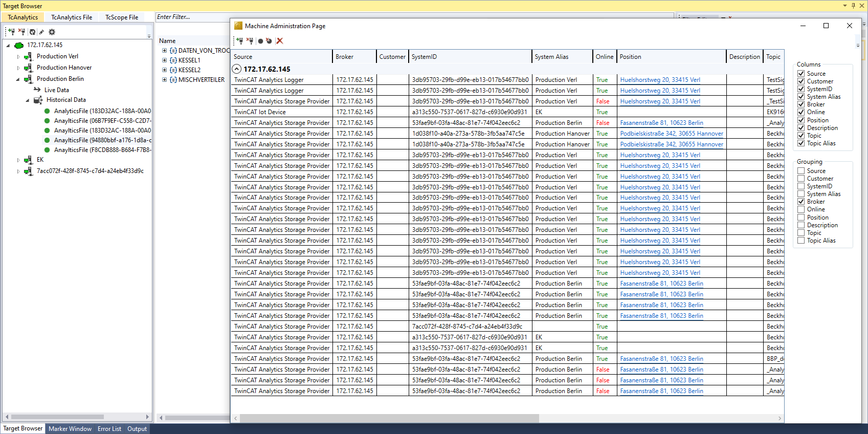The height and width of the screenshot is (434, 868).
Task: Click the refresh icon in Target Browser toolbar
Action: (32, 32)
